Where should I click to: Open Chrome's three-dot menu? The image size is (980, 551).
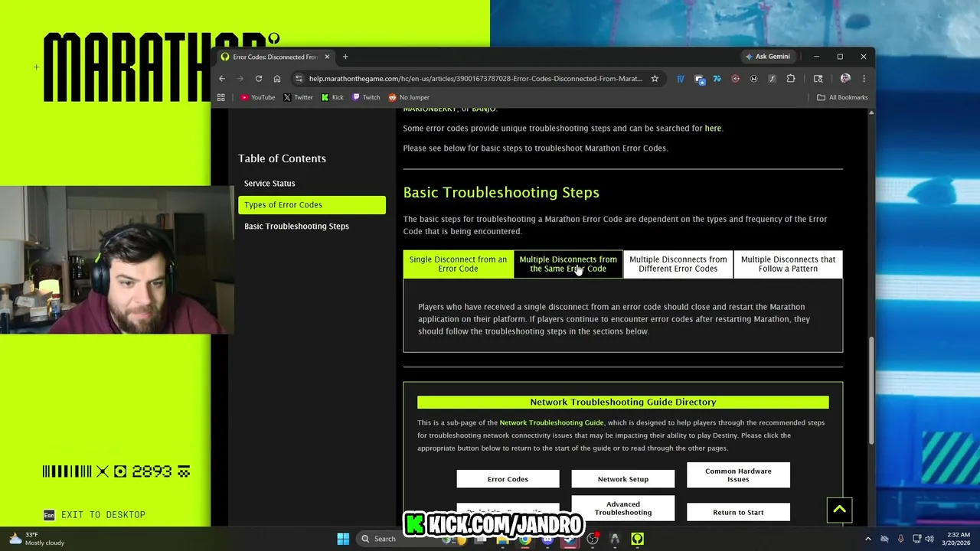click(x=864, y=78)
